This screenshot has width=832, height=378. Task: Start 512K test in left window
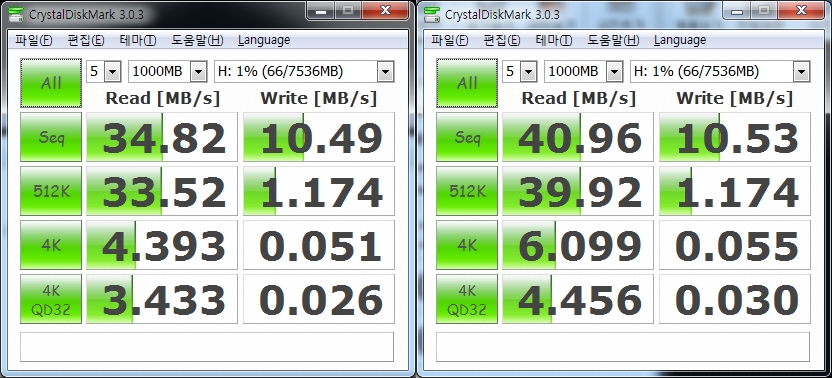click(x=51, y=191)
